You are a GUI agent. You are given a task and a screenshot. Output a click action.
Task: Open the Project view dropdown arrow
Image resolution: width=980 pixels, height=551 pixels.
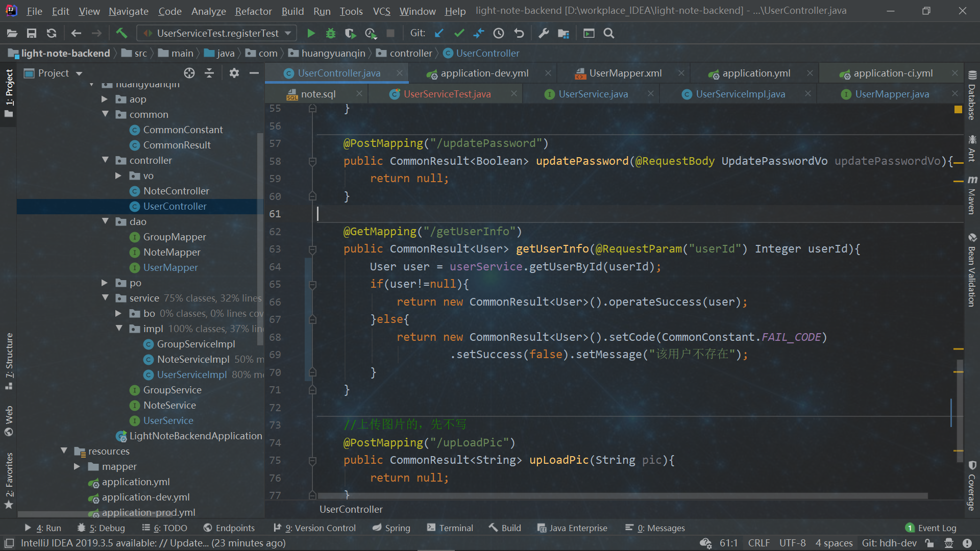79,73
